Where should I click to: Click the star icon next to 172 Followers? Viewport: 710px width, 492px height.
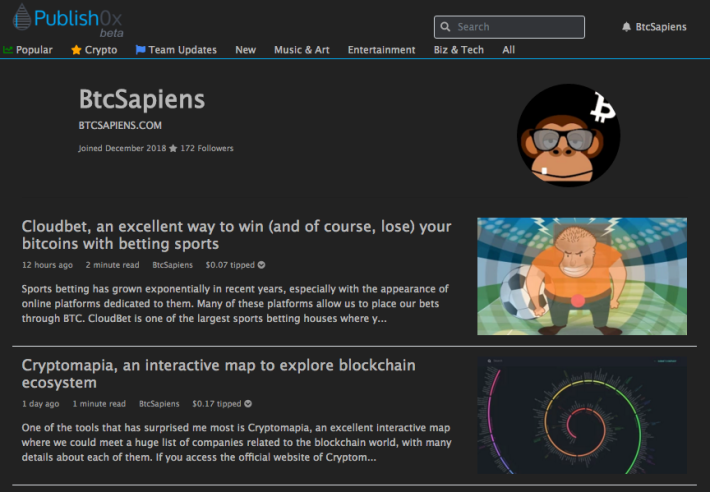173,148
